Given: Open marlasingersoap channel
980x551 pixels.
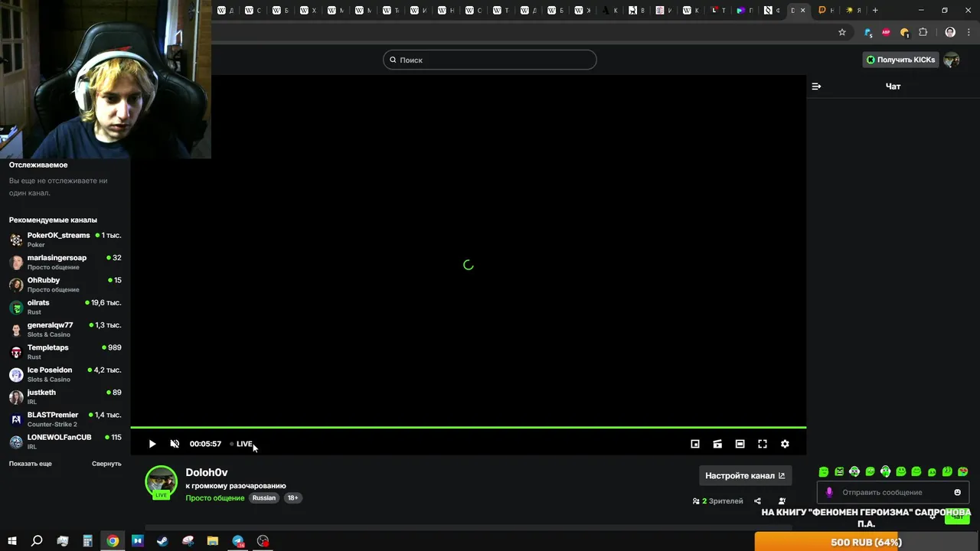Looking at the screenshot, I should pyautogui.click(x=65, y=262).
